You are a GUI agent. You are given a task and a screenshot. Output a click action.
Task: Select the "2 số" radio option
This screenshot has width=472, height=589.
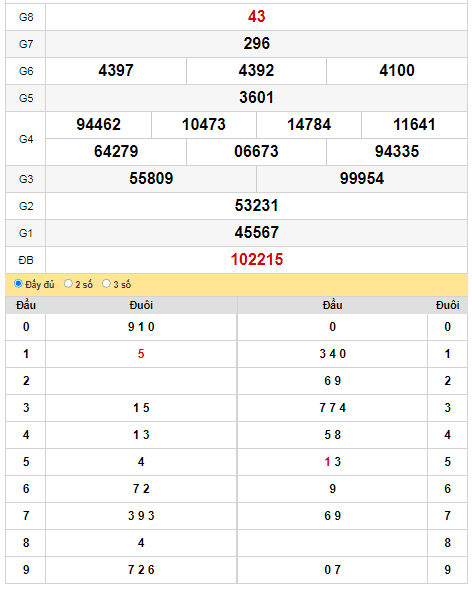(x=68, y=284)
